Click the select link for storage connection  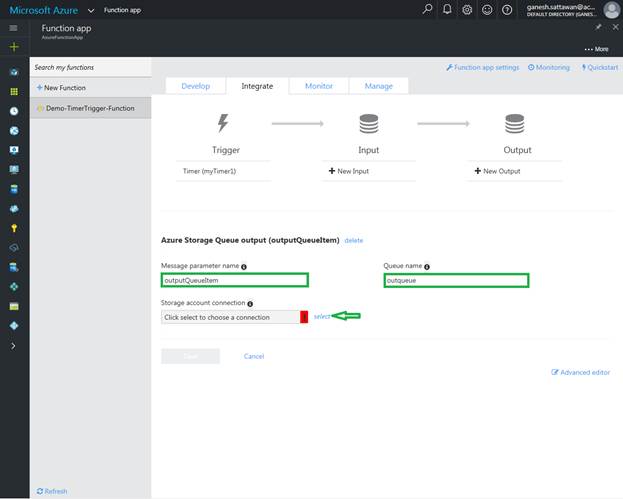tap(321, 317)
